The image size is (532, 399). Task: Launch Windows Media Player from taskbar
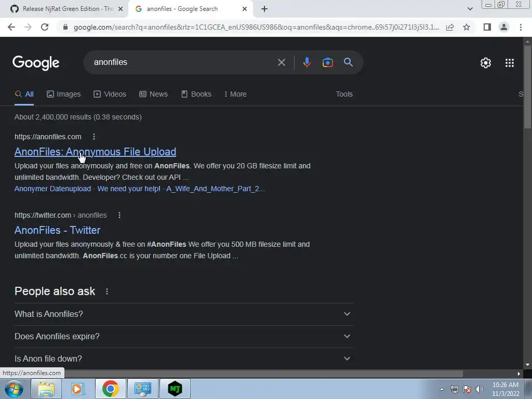coord(78,389)
